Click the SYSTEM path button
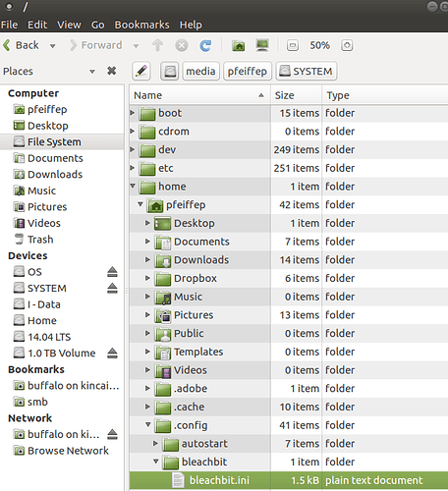The image size is (448, 491). [x=307, y=71]
